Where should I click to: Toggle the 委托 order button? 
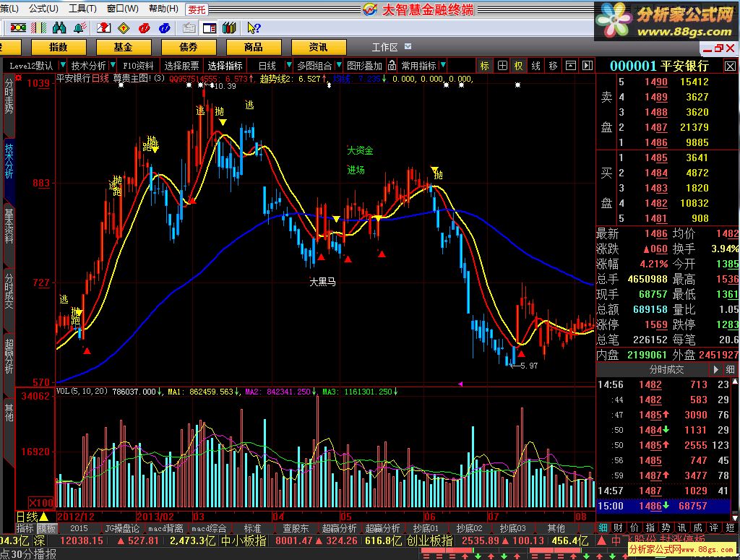197,9
